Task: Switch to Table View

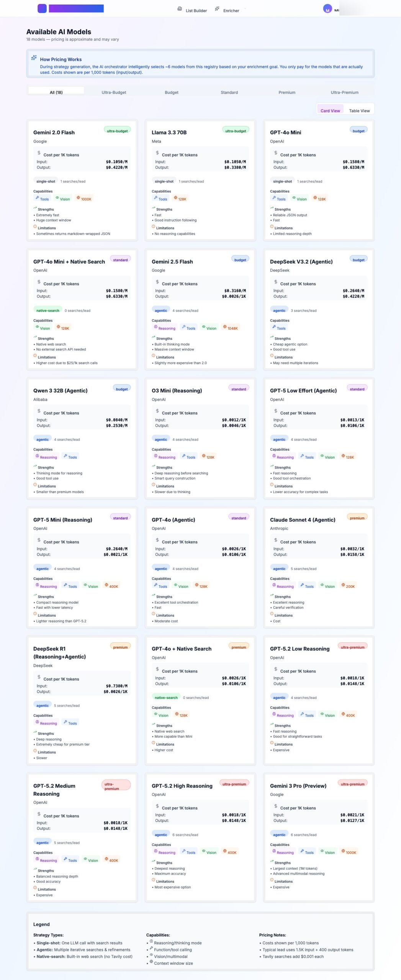Action: [x=359, y=110]
